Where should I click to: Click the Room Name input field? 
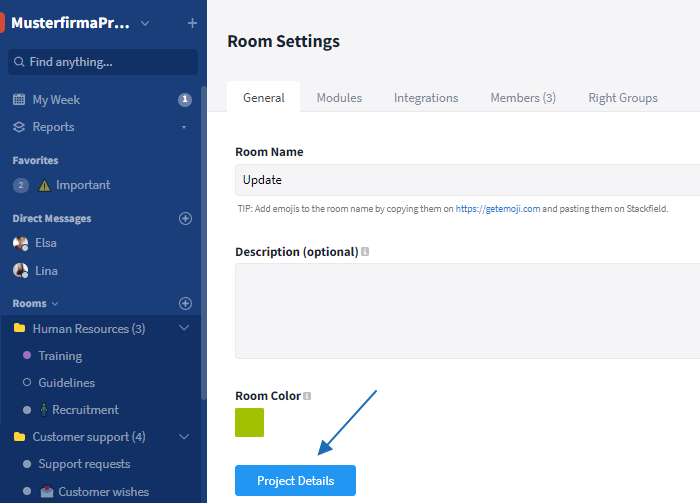point(467,180)
